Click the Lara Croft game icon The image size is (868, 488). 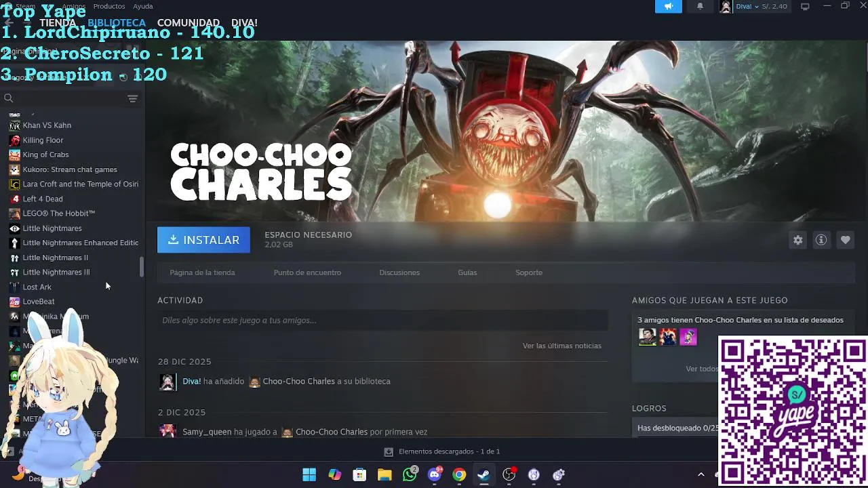click(14, 184)
